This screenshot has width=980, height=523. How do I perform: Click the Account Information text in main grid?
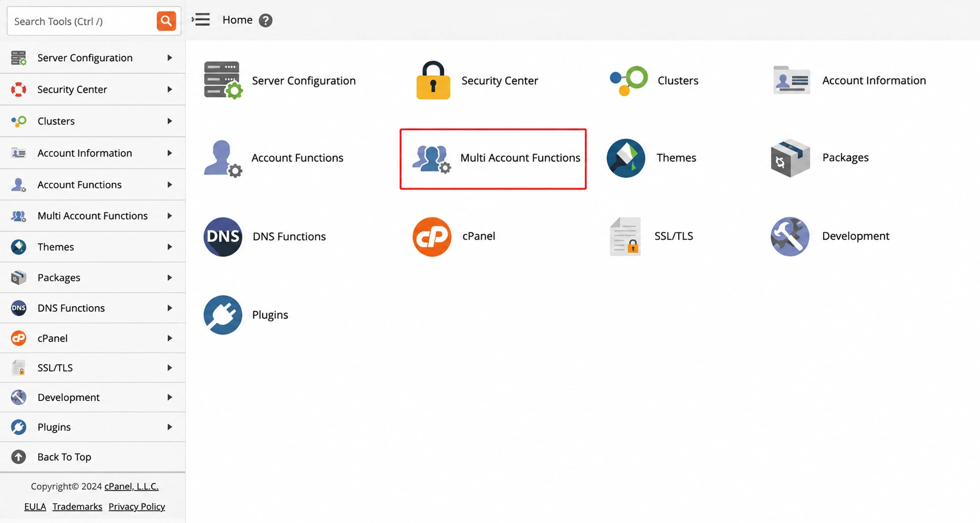coord(874,81)
